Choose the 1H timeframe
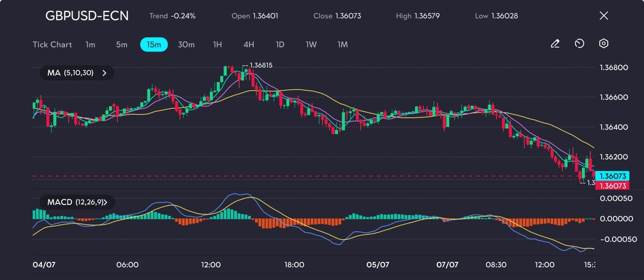This screenshot has height=280, width=644. [x=217, y=45]
